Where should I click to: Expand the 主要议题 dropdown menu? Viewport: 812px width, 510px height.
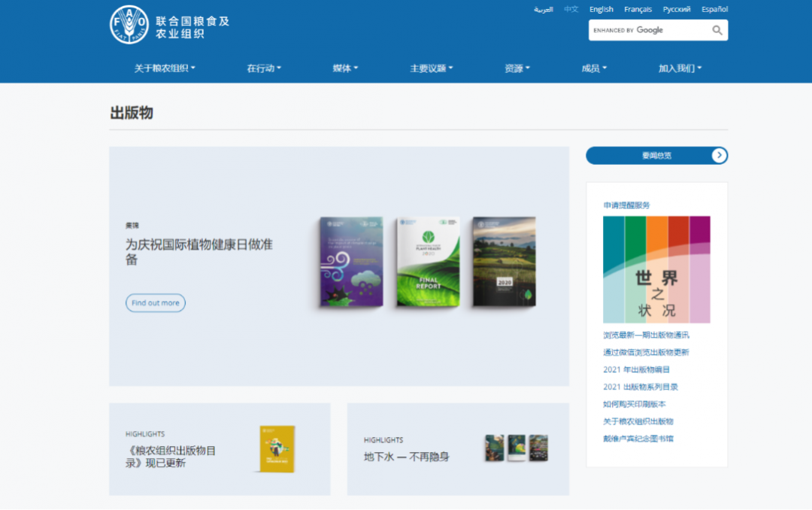click(432, 68)
